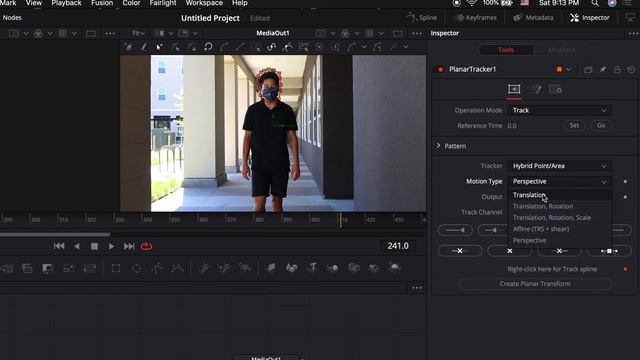Lock the PlanarTracker1 tool
This screenshot has width=640, height=360.
(617, 70)
